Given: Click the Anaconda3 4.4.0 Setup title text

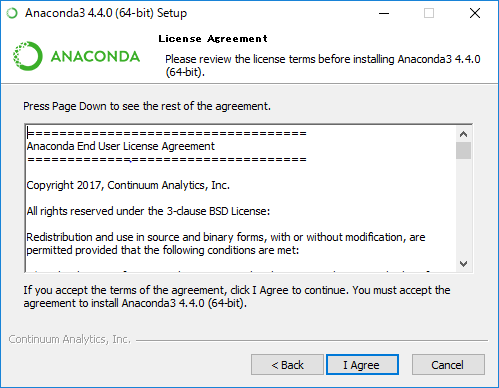Looking at the screenshot, I should pos(106,13).
